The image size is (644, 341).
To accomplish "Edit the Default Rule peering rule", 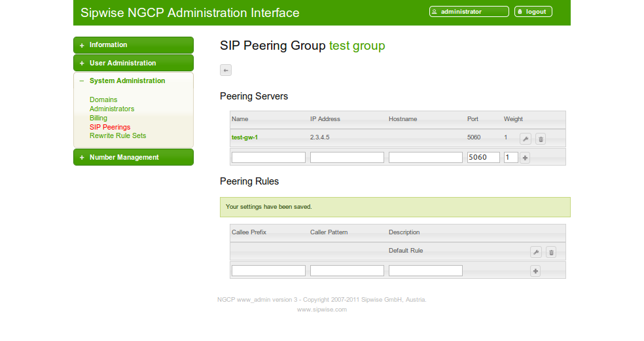I will click(535, 252).
